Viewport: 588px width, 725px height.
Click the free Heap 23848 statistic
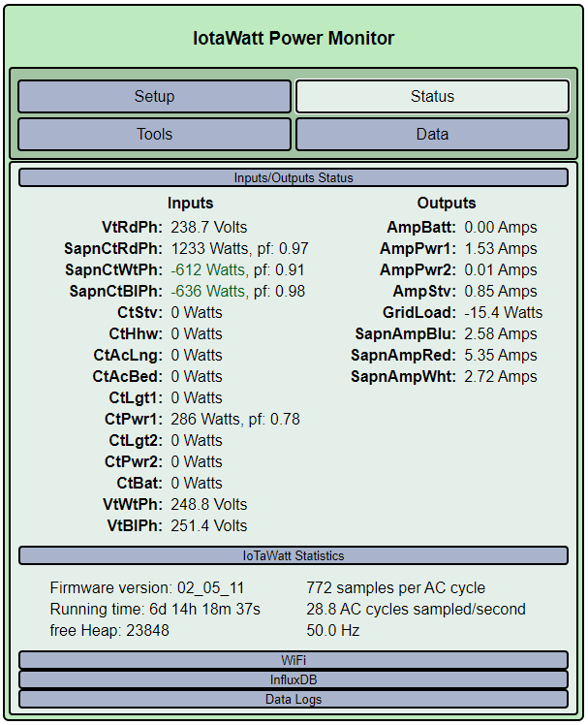click(109, 630)
